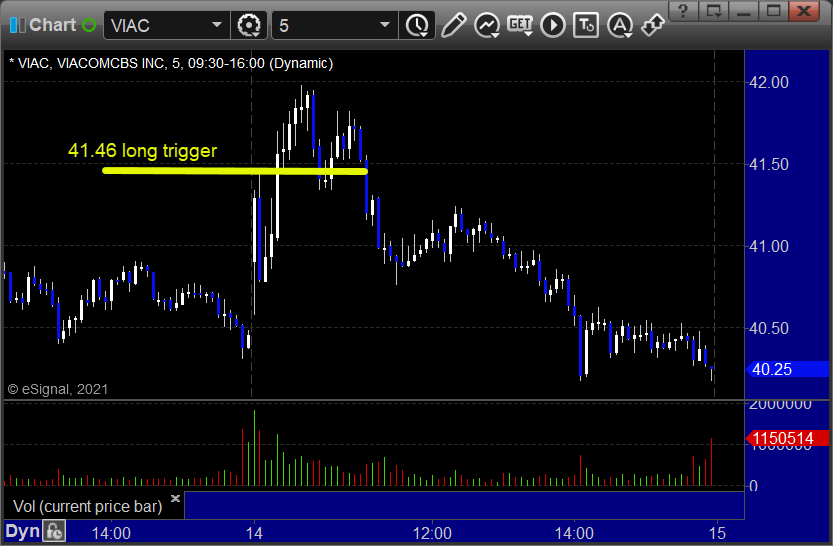Expand the 5-minute interval dropdown arrow
The image size is (833, 546).
click(385, 24)
